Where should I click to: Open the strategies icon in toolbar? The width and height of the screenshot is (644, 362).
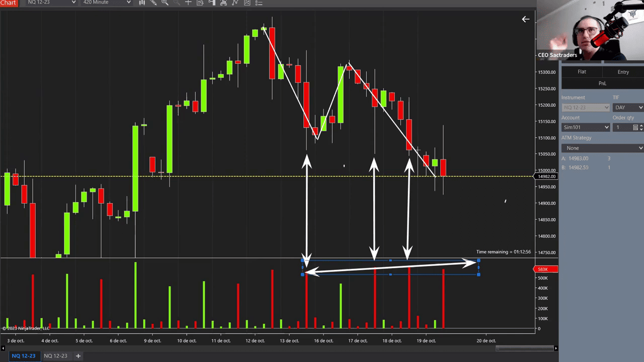[x=235, y=3]
